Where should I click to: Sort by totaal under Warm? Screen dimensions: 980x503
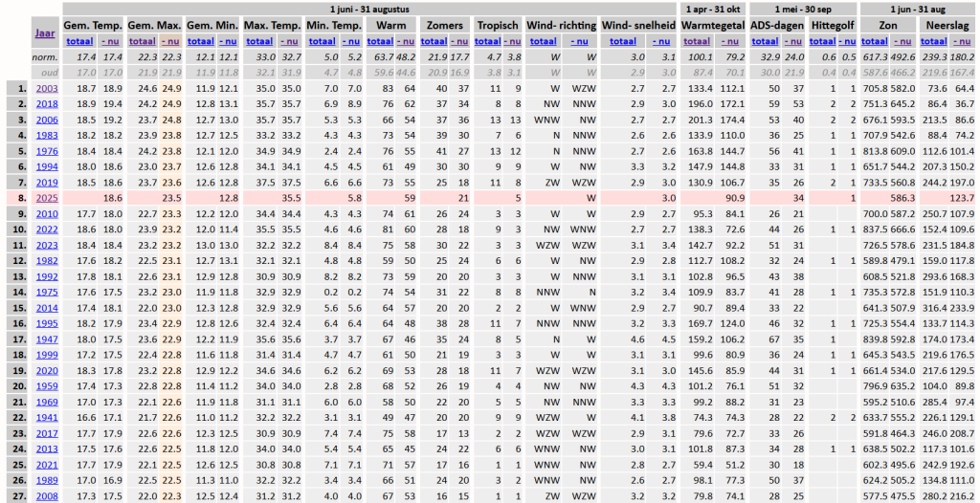point(380,41)
